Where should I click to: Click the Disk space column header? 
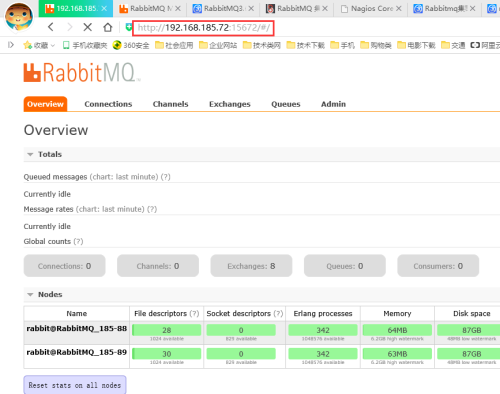pos(472,313)
